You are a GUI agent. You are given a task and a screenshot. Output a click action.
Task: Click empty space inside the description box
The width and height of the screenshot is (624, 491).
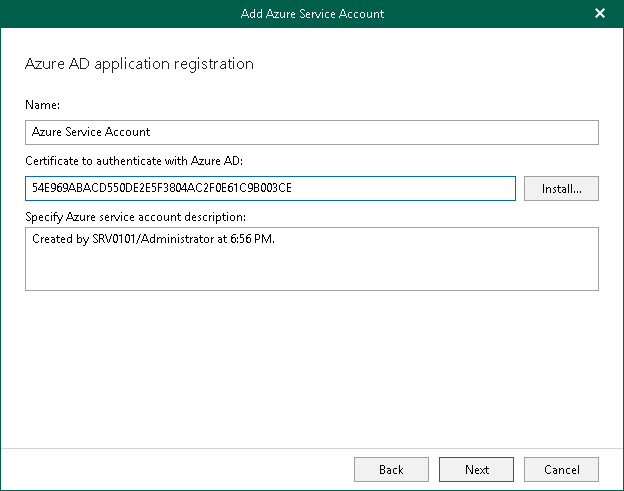click(x=400, y=271)
